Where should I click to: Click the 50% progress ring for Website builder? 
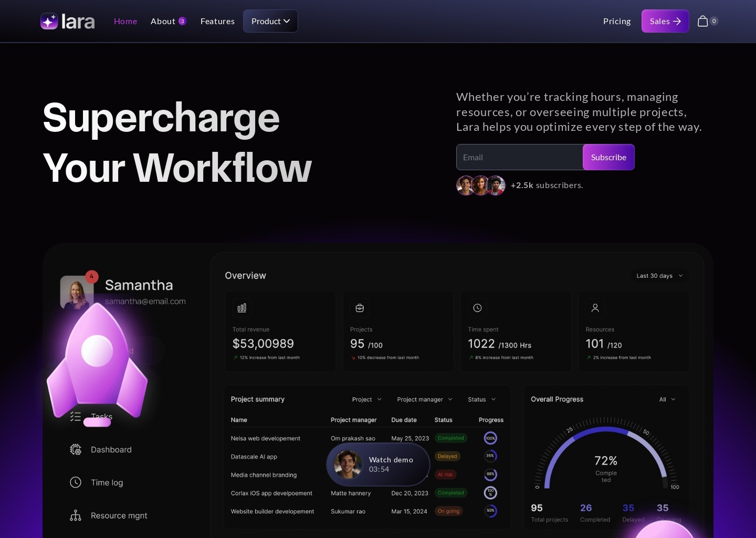(490, 511)
